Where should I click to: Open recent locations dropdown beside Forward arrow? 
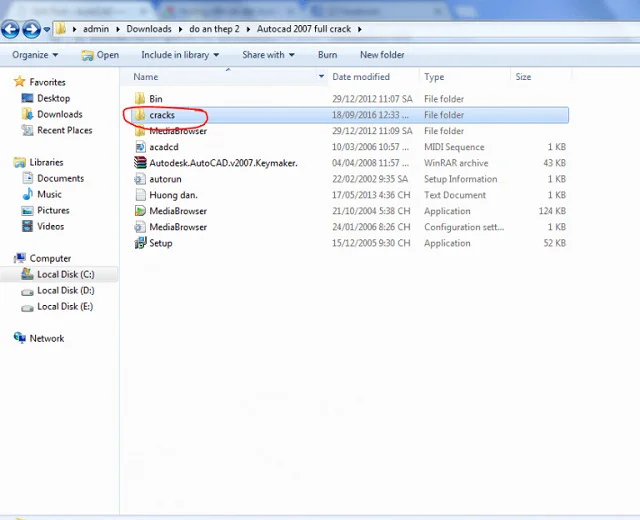(x=47, y=29)
